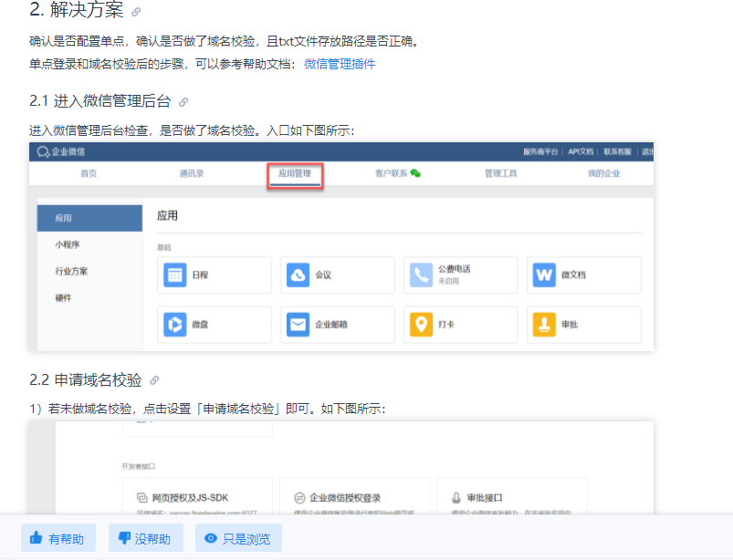Click the anchor link icon beside 申请域名校验 heading
The width and height of the screenshot is (733, 560).
click(154, 380)
